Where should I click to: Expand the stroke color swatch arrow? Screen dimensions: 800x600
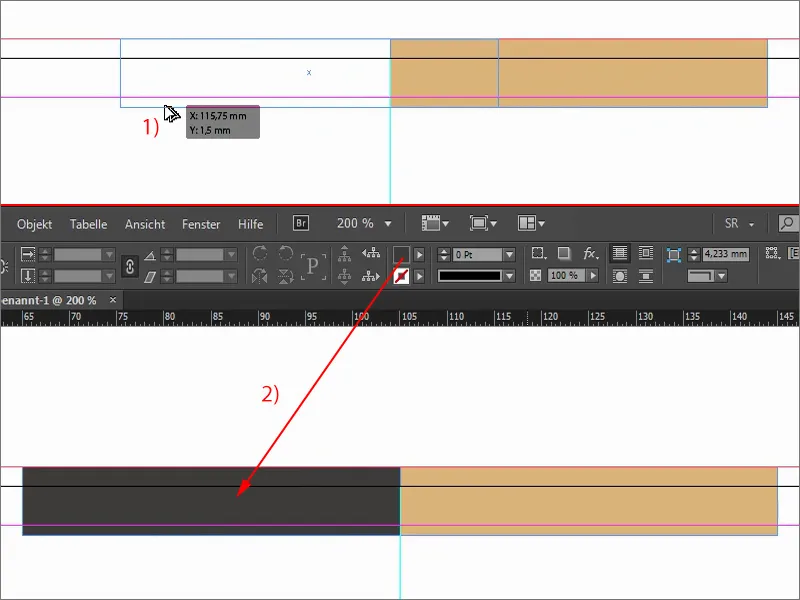pos(419,277)
